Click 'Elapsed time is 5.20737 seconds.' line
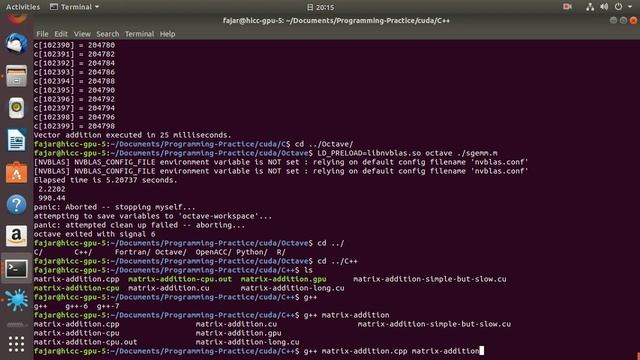The height and width of the screenshot is (360, 640). click(x=106, y=180)
